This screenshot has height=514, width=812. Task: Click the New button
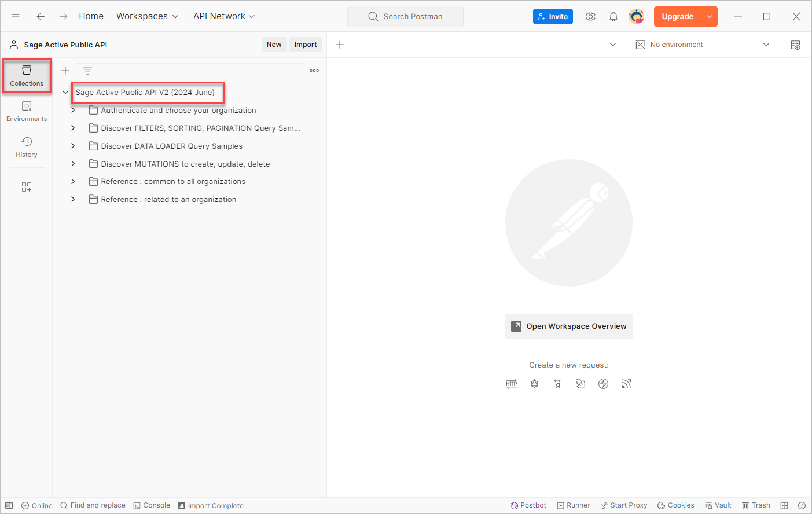tap(274, 45)
